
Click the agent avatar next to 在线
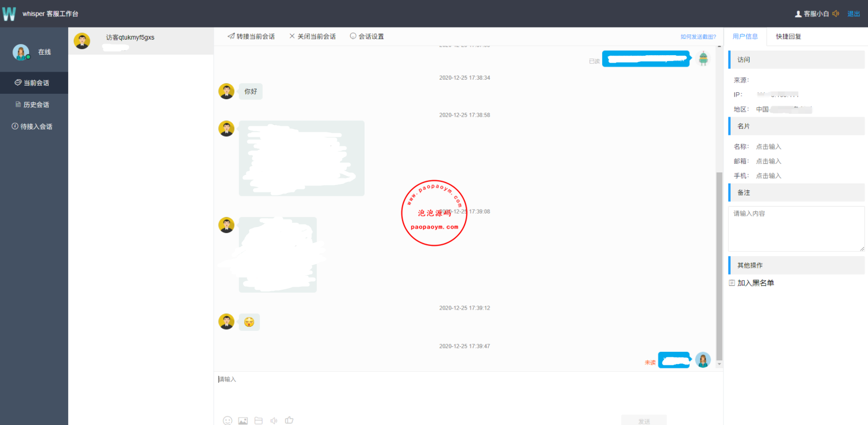point(21,52)
